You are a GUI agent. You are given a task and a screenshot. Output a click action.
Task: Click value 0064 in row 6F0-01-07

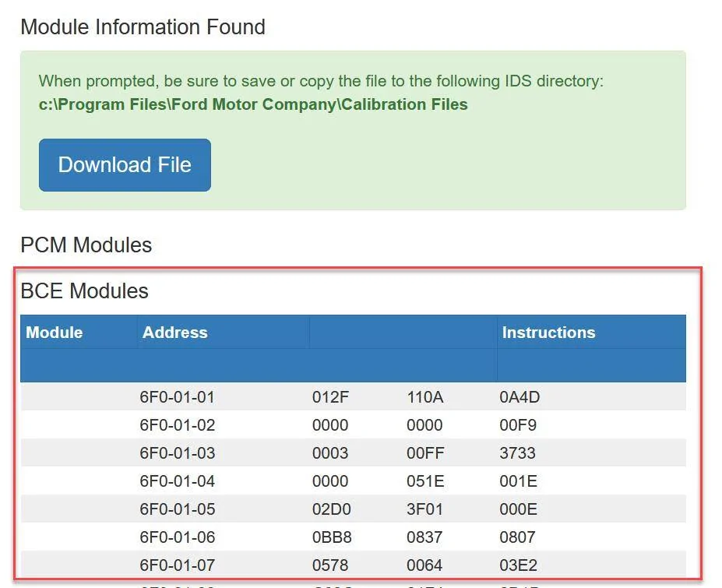424,565
